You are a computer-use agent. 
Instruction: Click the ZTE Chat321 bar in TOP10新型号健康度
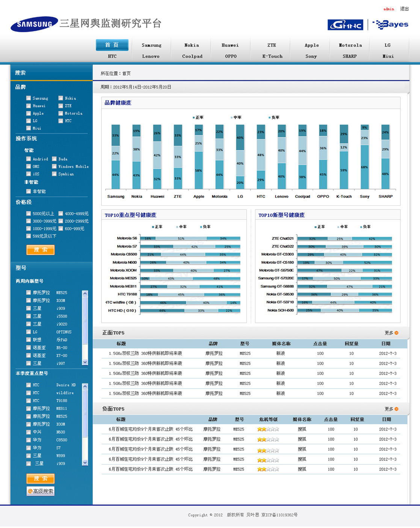coord(345,238)
